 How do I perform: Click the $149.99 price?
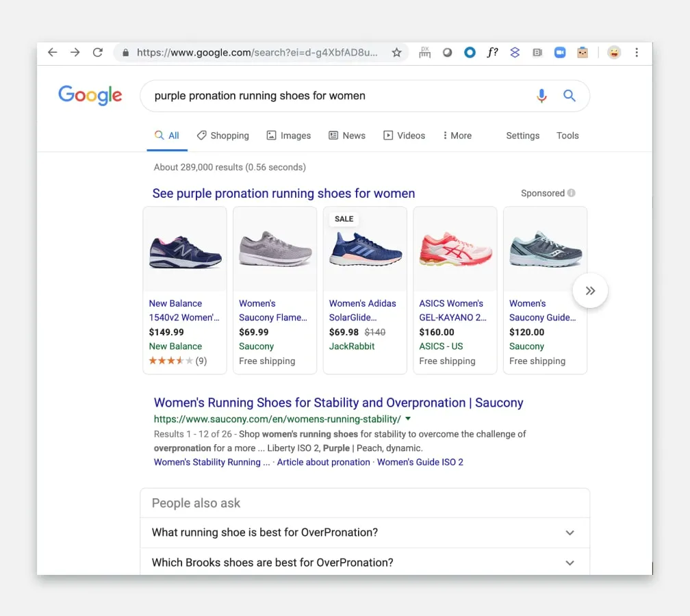166,332
